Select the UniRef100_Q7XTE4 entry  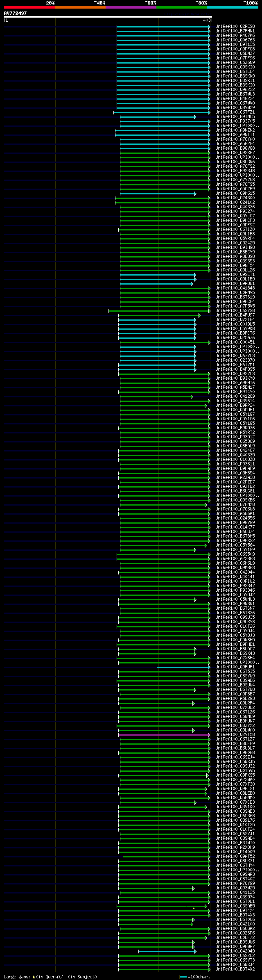(x=235, y=320)
